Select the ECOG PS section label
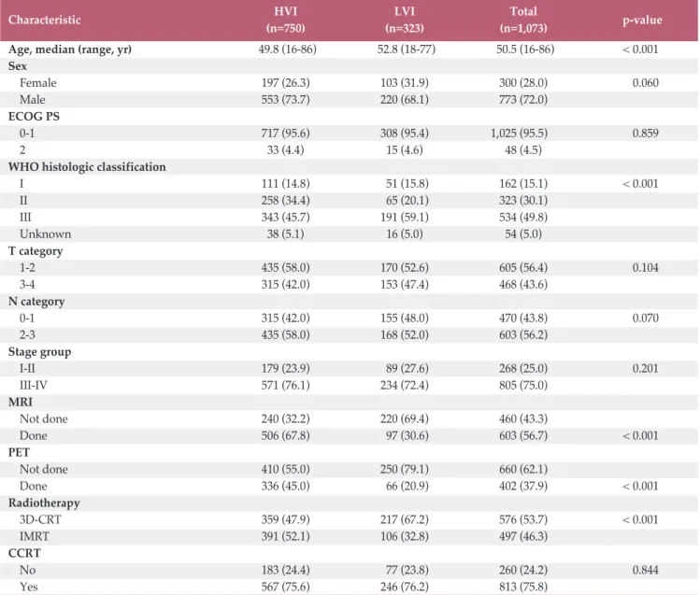Image resolution: width=700 pixels, height=595 pixels. [x=34, y=117]
